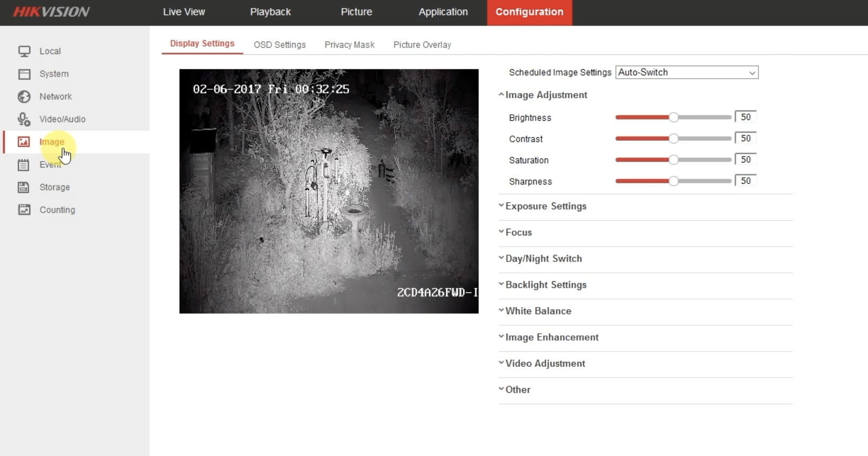Expand the White Balance section
The height and width of the screenshot is (456, 868).
pos(538,311)
